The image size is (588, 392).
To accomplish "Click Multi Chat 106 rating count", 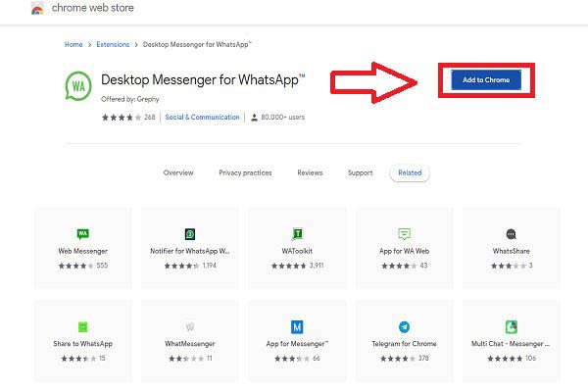I will 530,359.
